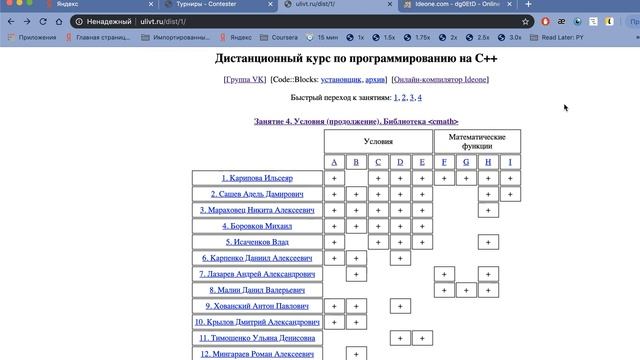Click the 'Ненадежный' site security indicator
The width and height of the screenshot is (640, 360).
[104, 22]
